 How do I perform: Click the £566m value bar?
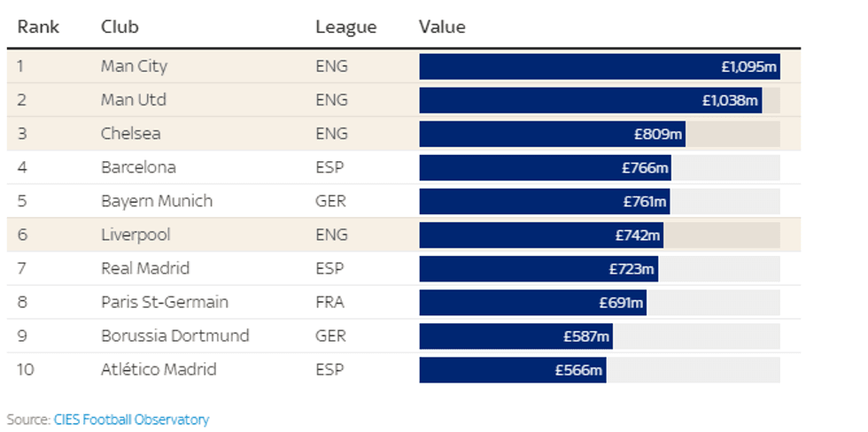512,369
